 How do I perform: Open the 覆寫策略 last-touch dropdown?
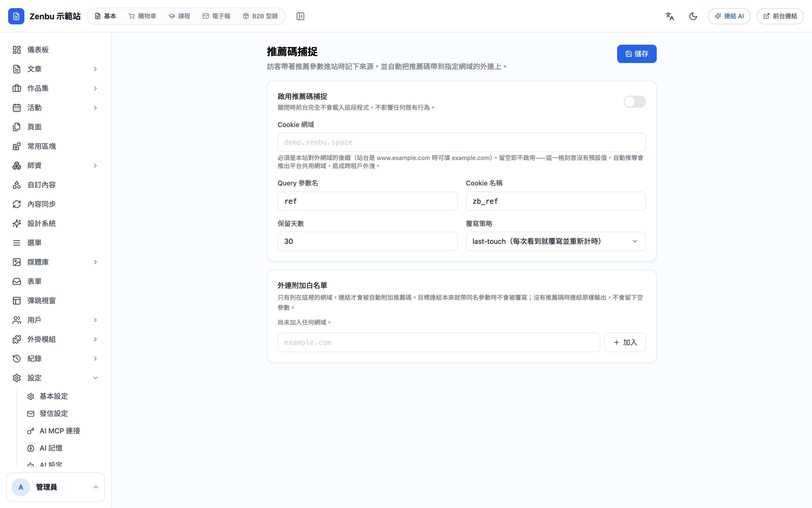pyautogui.click(x=556, y=241)
